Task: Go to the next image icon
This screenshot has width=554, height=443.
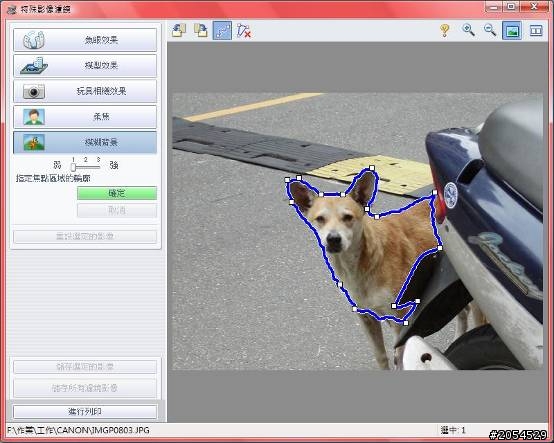Action: point(201,30)
